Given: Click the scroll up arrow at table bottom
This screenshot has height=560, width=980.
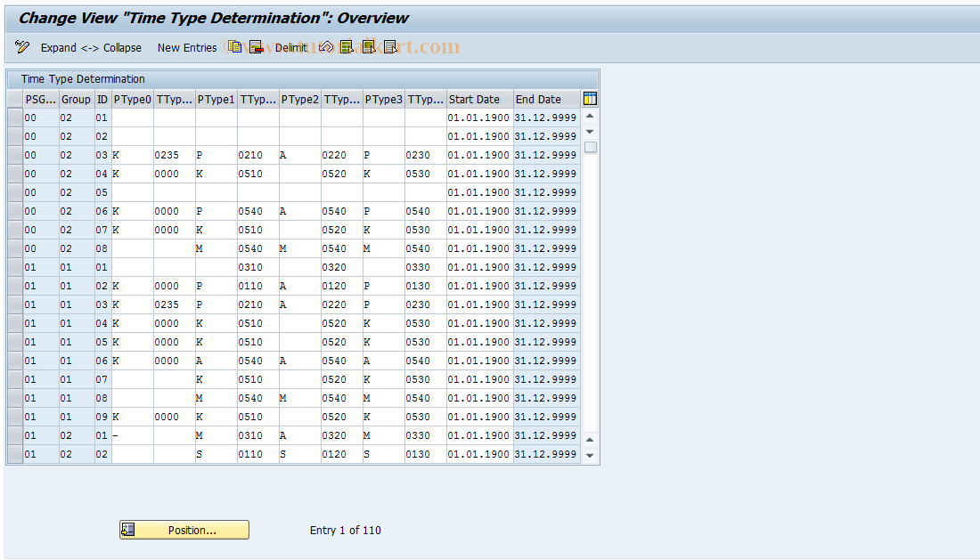Looking at the screenshot, I should (x=590, y=440).
